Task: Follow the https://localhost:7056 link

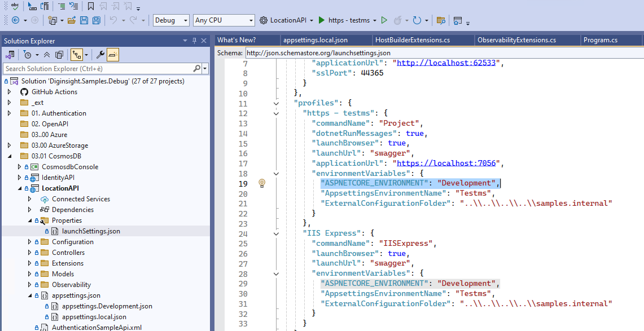Action: click(x=447, y=164)
